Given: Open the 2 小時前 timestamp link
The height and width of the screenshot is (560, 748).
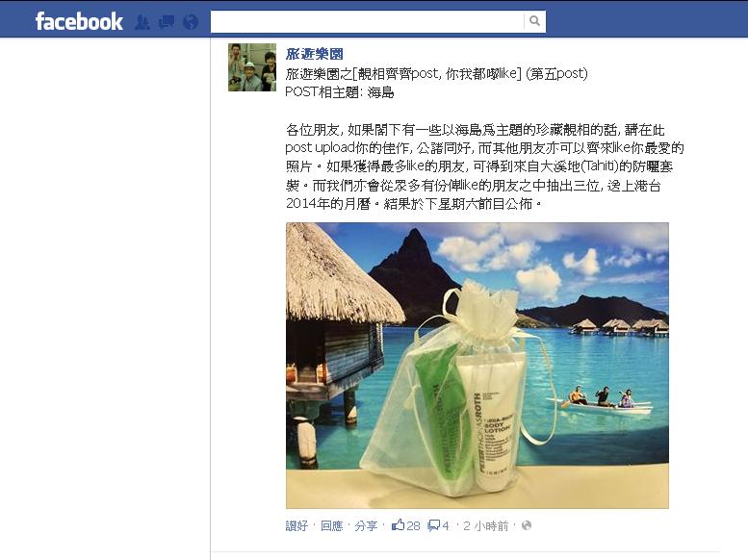Looking at the screenshot, I should (485, 525).
